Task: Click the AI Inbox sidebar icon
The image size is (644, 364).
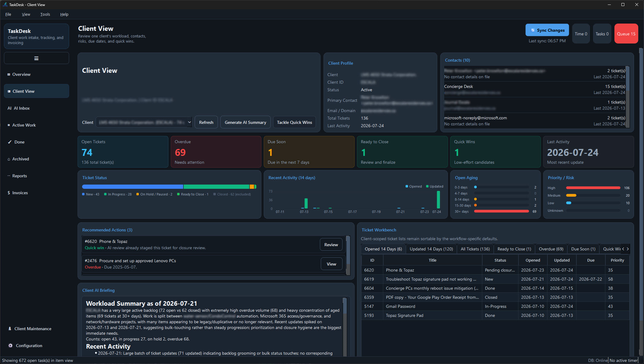Action: click(9, 108)
